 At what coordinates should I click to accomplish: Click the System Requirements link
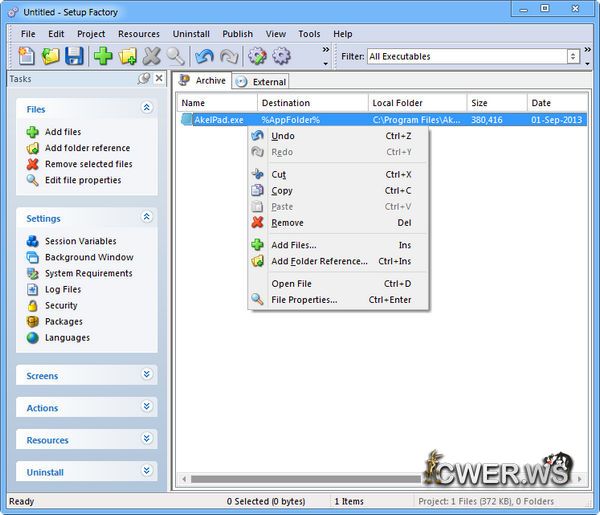(88, 273)
